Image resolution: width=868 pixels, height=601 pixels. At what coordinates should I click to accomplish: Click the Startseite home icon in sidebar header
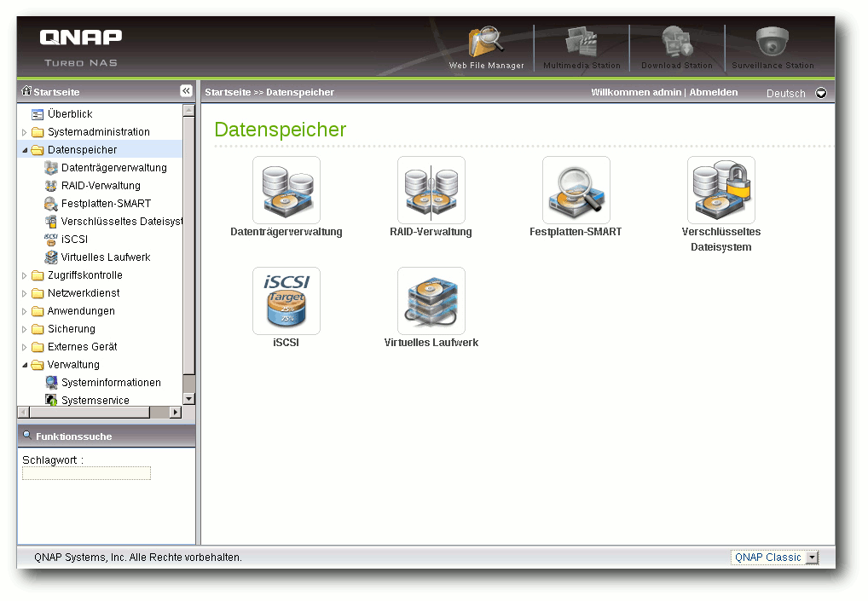click(x=26, y=90)
